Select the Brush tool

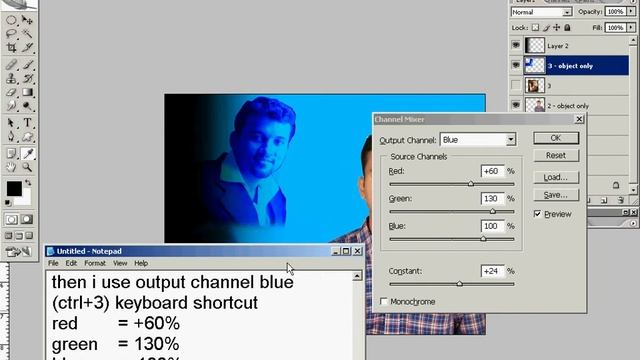pyautogui.click(x=27, y=64)
